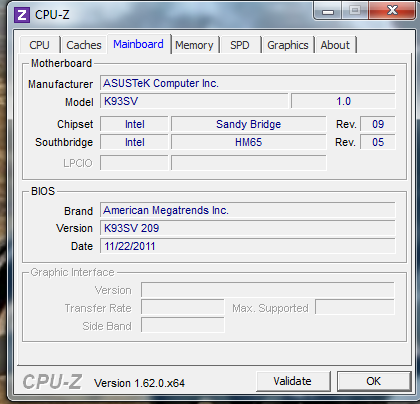Click the Version 1.62.0.x64 label
Screen dimensions: 420x404
point(139,383)
